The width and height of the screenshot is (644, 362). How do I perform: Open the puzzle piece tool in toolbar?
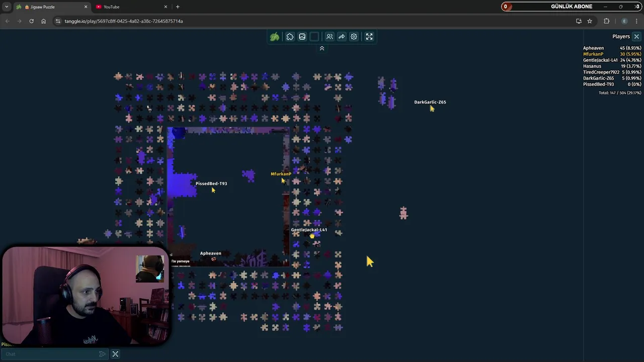click(x=290, y=37)
